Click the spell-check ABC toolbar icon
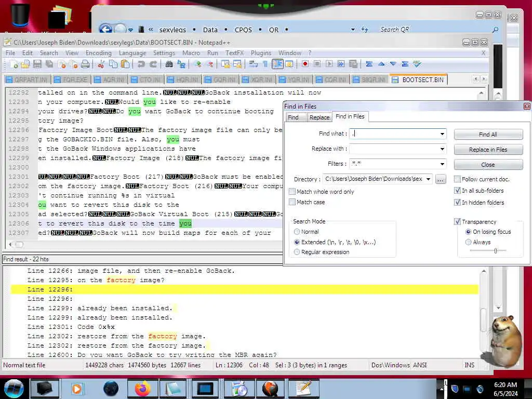The height and width of the screenshot is (399, 532). pos(417,64)
